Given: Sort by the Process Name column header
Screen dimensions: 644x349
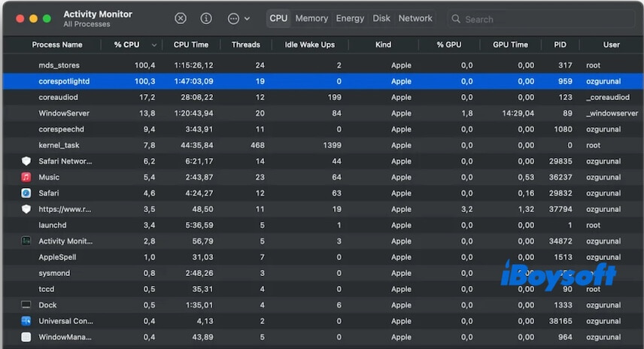Looking at the screenshot, I should pos(57,45).
